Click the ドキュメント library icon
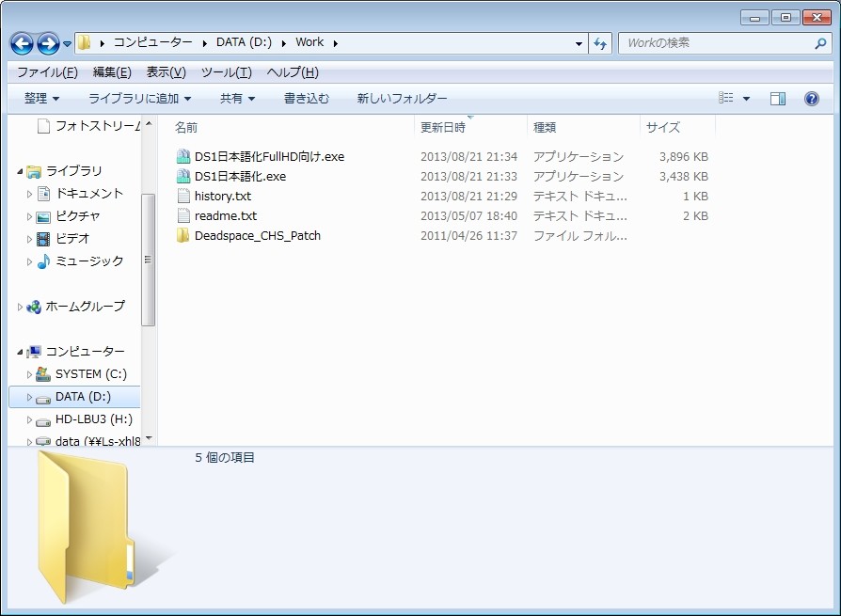Image resolution: width=841 pixels, height=616 pixels. pos(43,194)
